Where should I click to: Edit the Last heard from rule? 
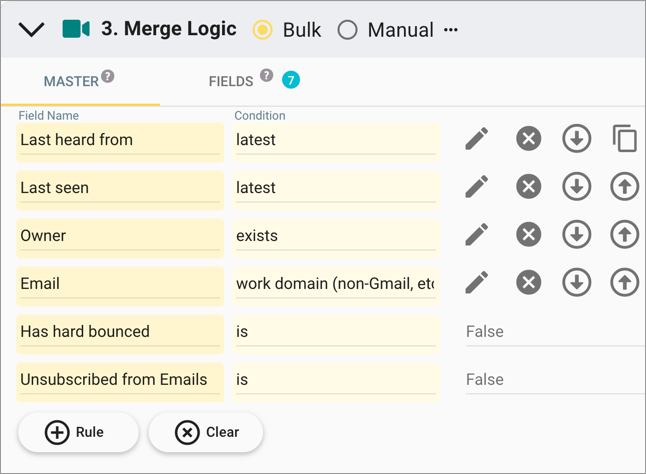477,138
